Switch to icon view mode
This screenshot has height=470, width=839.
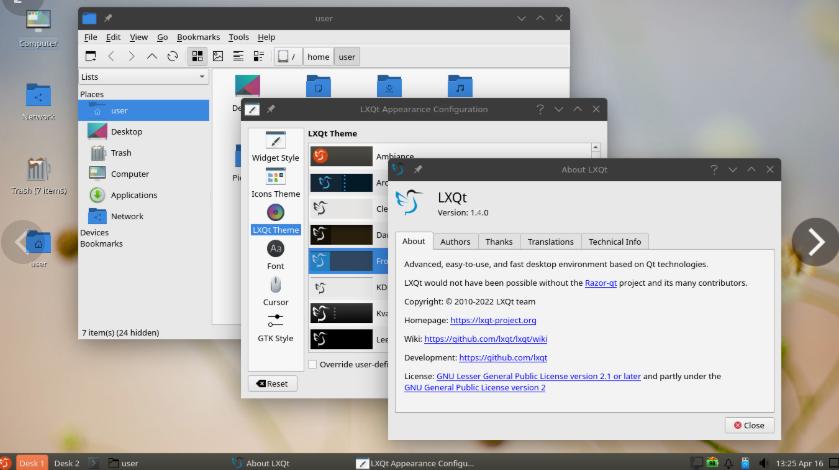tap(197, 56)
